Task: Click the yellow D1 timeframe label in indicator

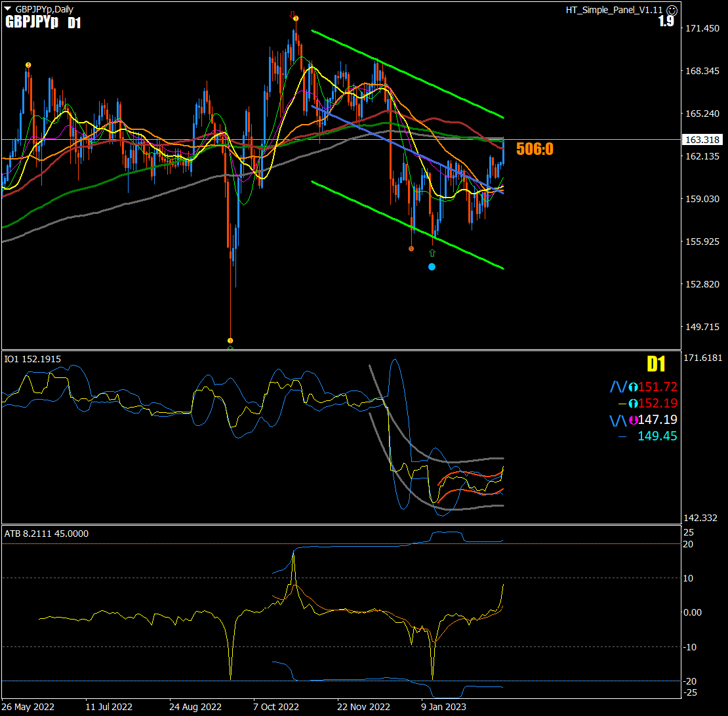Action: pos(656,364)
